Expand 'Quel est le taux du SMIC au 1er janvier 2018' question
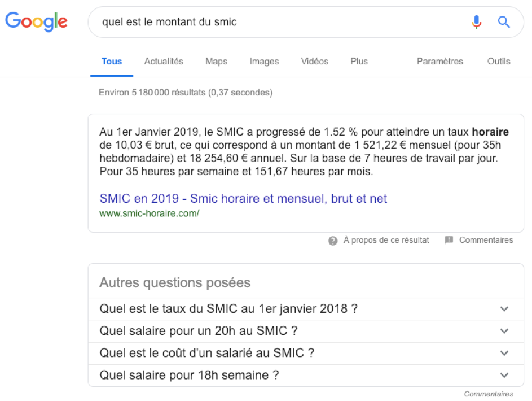The image size is (532, 401). click(306, 309)
